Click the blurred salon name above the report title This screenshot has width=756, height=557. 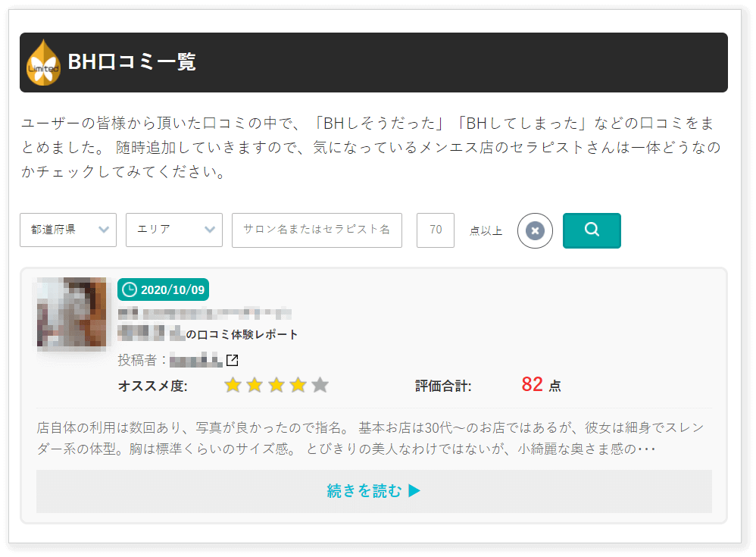tap(205, 313)
